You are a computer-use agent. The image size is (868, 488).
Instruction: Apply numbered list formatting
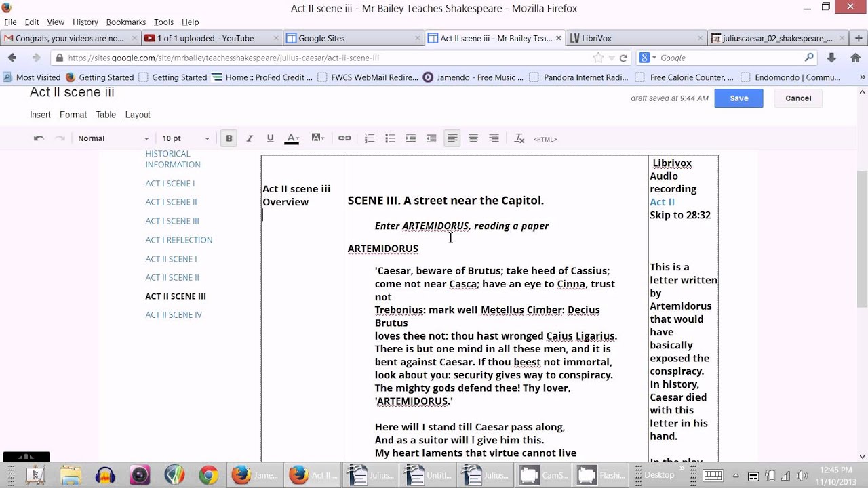tap(370, 138)
